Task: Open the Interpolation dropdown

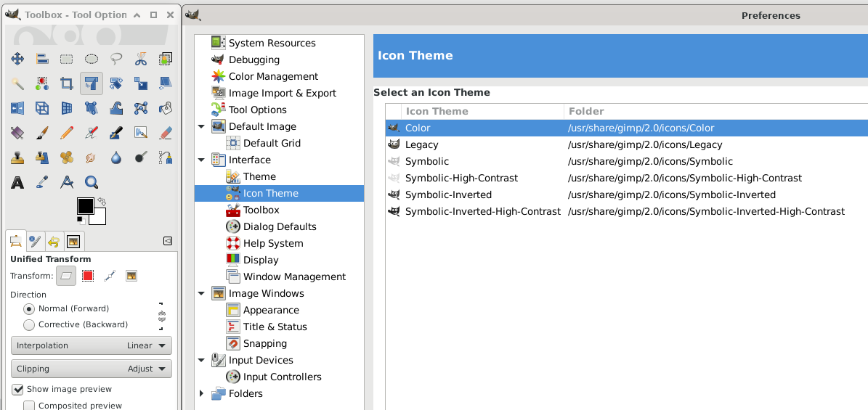Action: click(x=92, y=345)
